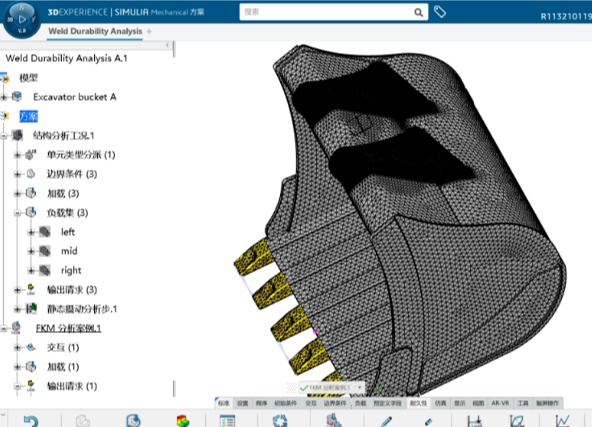Switch to the 耐久性 toolbar tab

click(418, 403)
